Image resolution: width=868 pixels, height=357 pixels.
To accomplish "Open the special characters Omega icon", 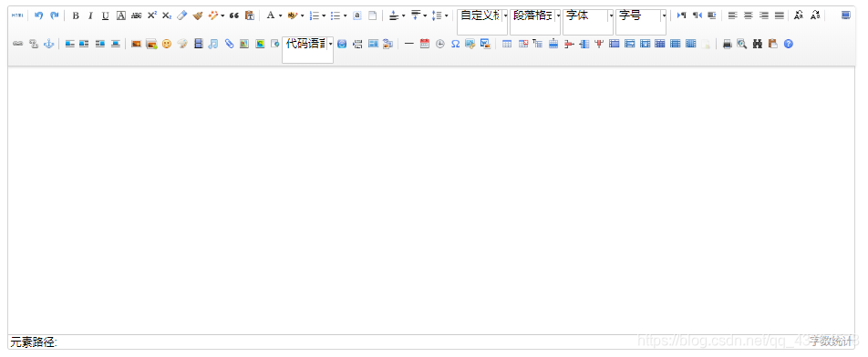I will coord(455,44).
